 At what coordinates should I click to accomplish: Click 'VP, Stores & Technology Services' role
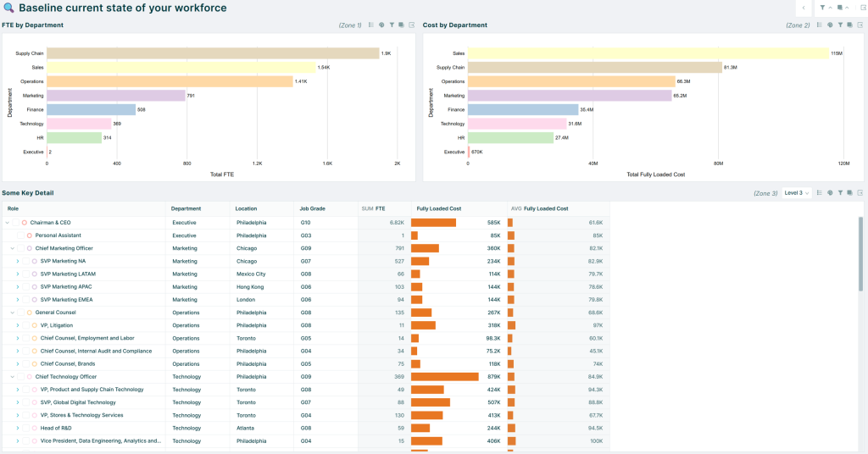82,415
